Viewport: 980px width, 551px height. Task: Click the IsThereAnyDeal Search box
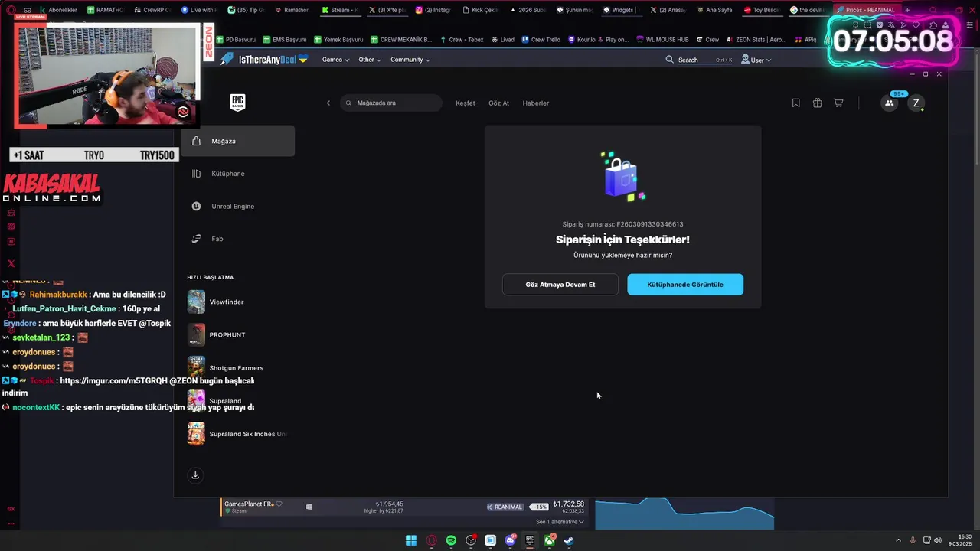point(699,60)
